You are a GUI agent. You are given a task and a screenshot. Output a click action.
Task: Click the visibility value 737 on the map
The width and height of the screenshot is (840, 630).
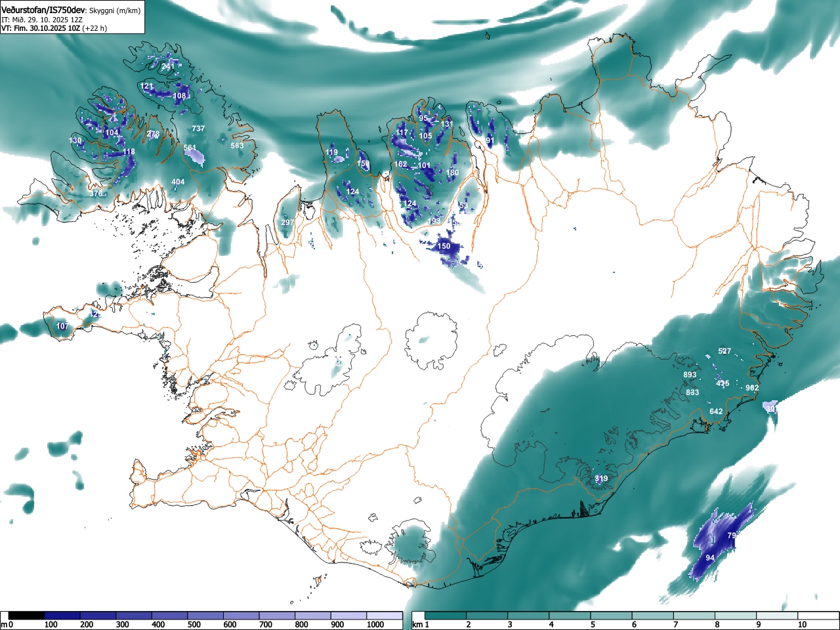coord(198,129)
